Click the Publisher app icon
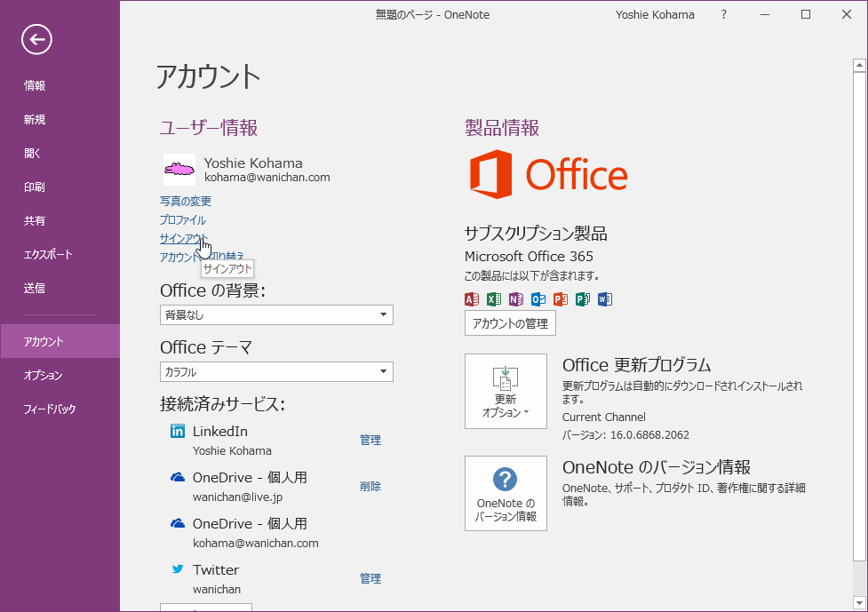The height and width of the screenshot is (612, 868). click(x=582, y=299)
